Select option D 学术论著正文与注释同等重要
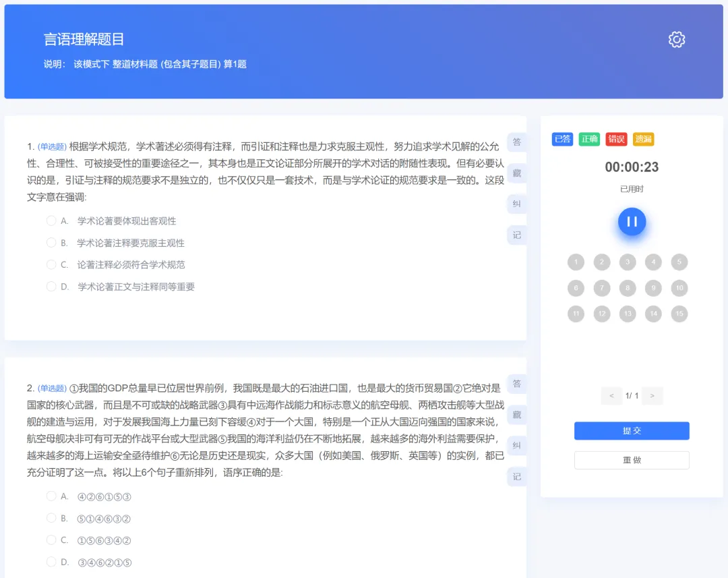Screen dimensions: 728x578 [x=121, y=286]
